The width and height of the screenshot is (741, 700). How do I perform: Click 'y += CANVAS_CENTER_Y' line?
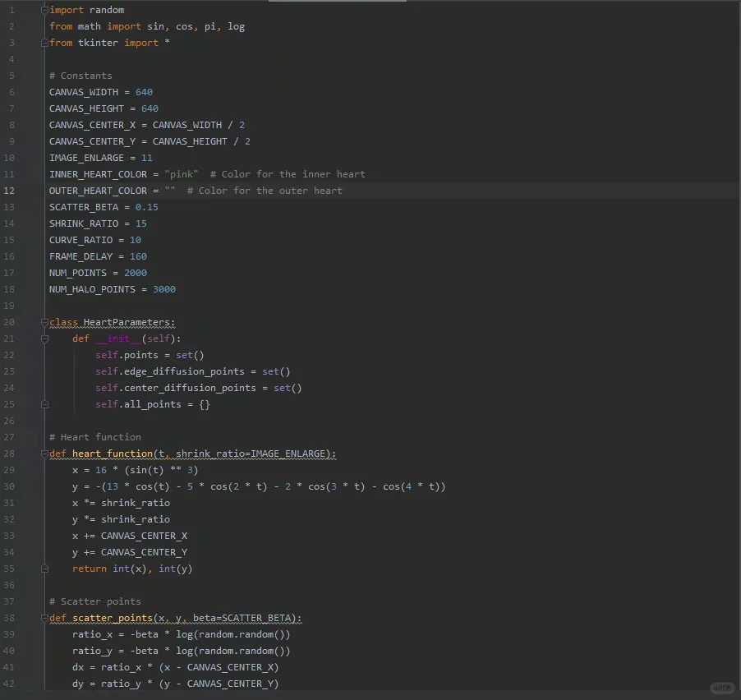[130, 553]
